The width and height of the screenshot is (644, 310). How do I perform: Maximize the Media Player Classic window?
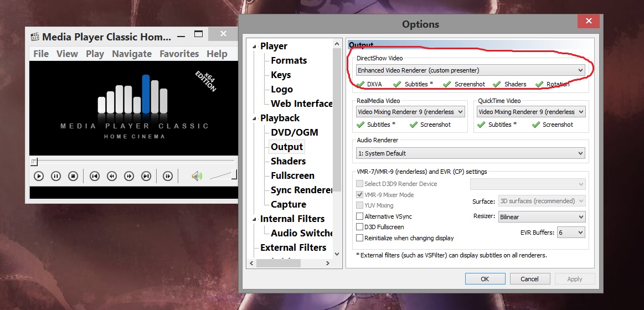[199, 34]
